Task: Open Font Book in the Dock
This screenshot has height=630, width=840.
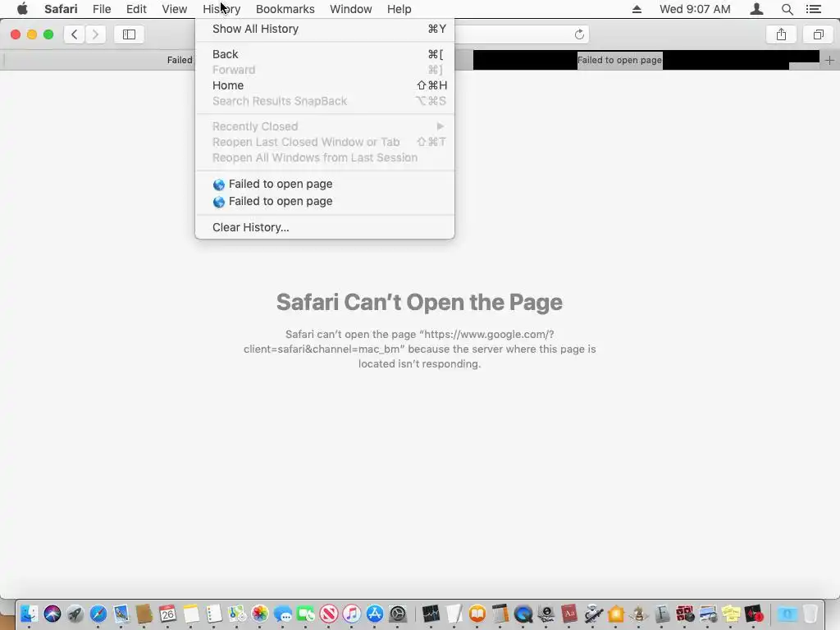Action: 662,614
